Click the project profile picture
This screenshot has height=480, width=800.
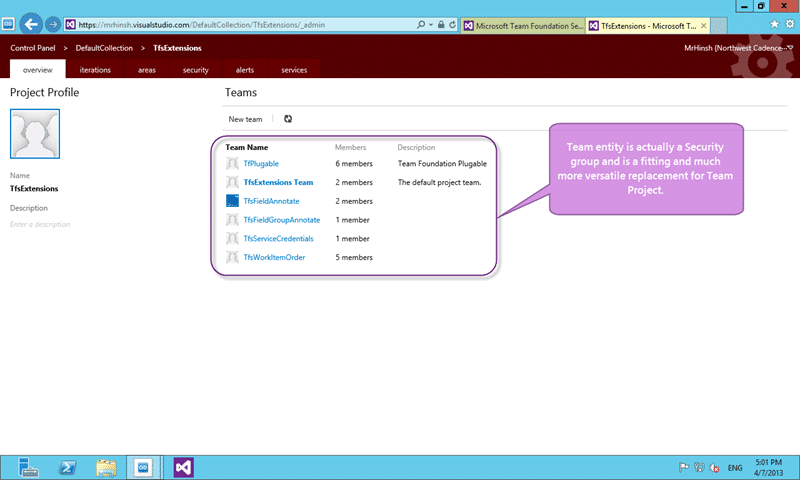click(35, 134)
